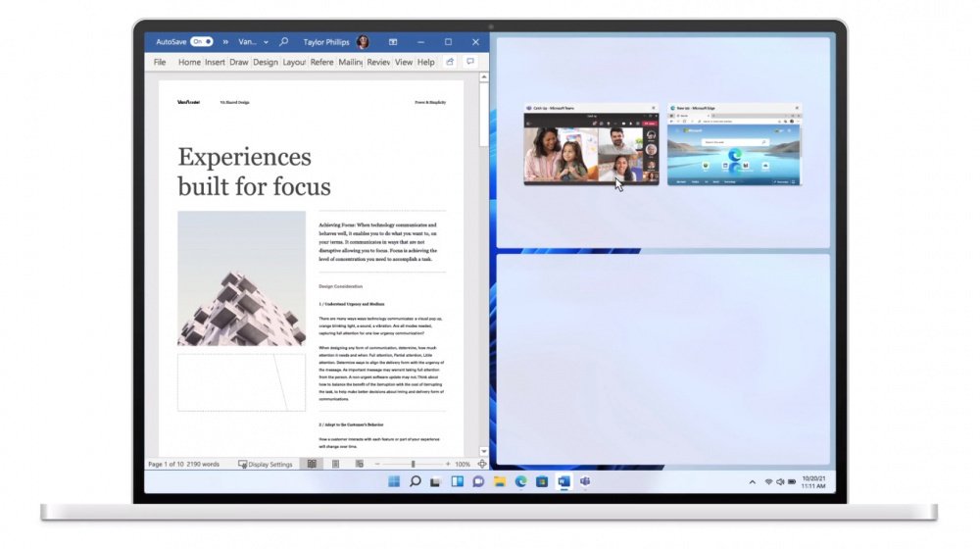Select the Web Layout view icon
This screenshot has width=980, height=549.
360,464
